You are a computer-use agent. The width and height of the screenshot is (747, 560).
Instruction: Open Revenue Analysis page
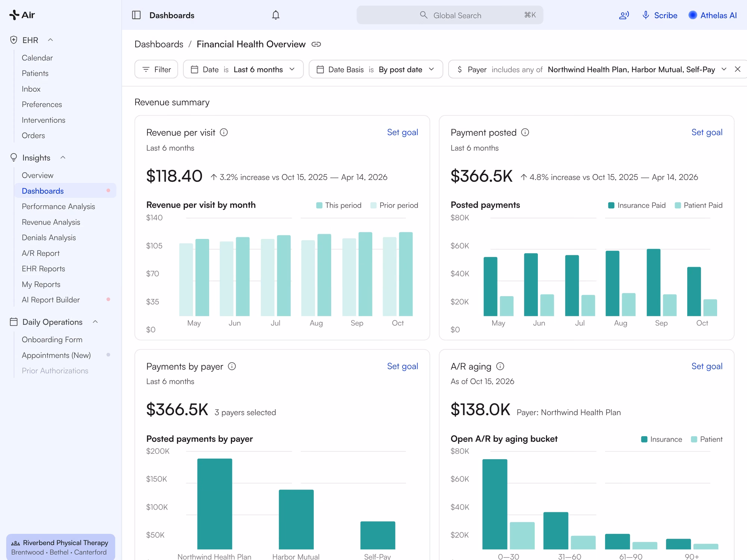[x=51, y=222]
